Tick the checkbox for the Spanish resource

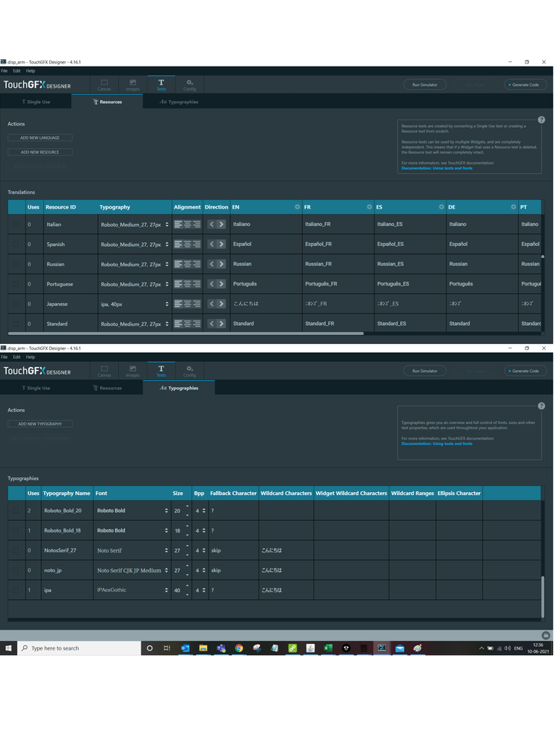(16, 244)
